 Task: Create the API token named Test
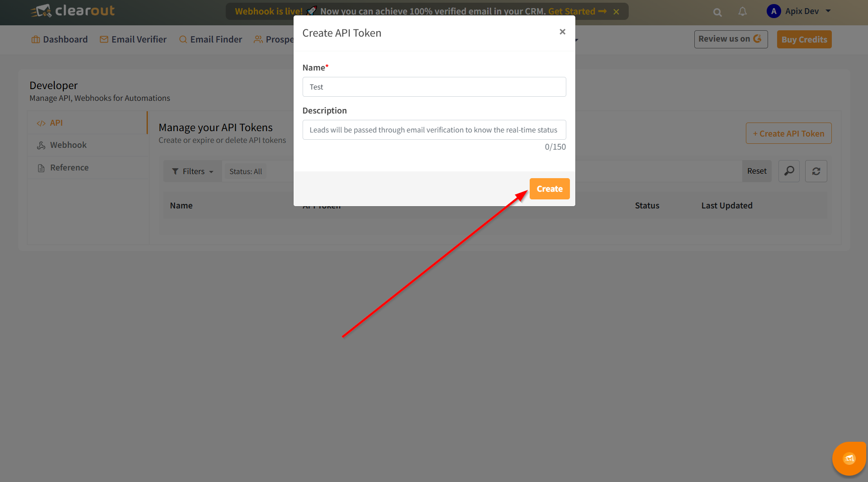[549, 189]
